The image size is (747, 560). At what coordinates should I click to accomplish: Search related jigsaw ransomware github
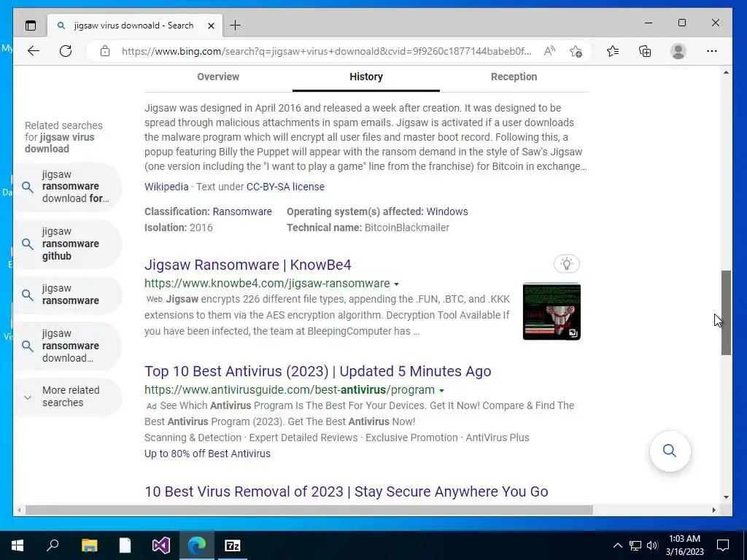(x=68, y=244)
